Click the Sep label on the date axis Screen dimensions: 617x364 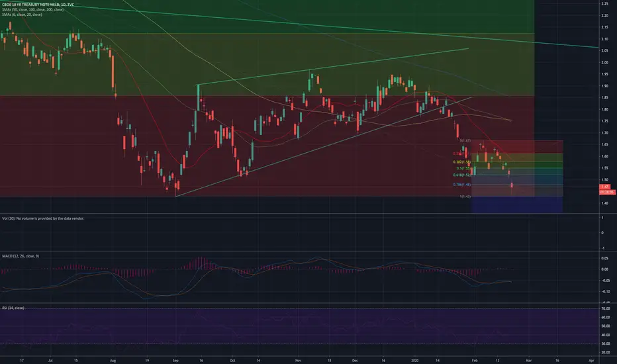[x=175, y=361]
